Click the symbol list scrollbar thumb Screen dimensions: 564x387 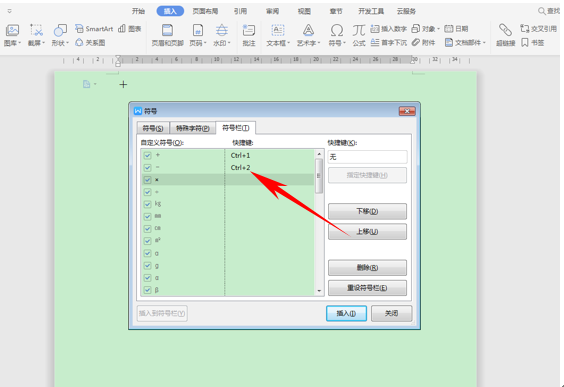click(319, 176)
